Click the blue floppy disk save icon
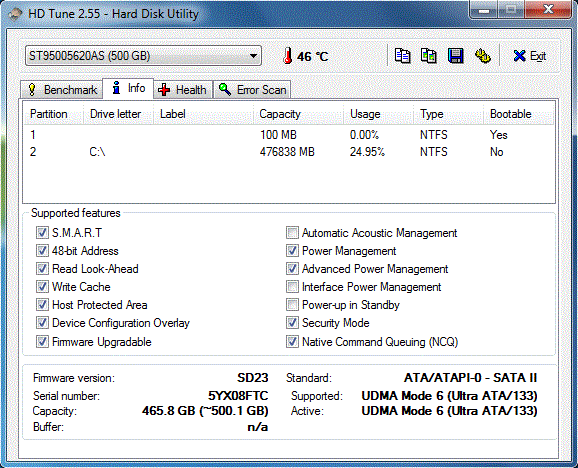578x468 pixels. [x=456, y=56]
